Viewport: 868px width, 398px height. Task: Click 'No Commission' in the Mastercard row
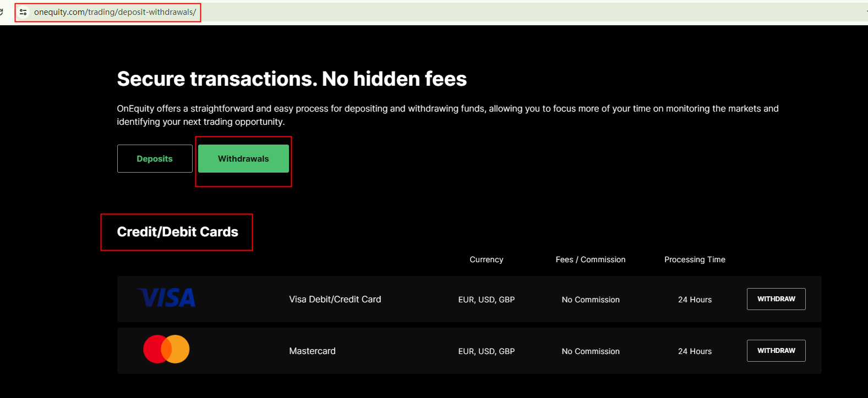click(591, 351)
